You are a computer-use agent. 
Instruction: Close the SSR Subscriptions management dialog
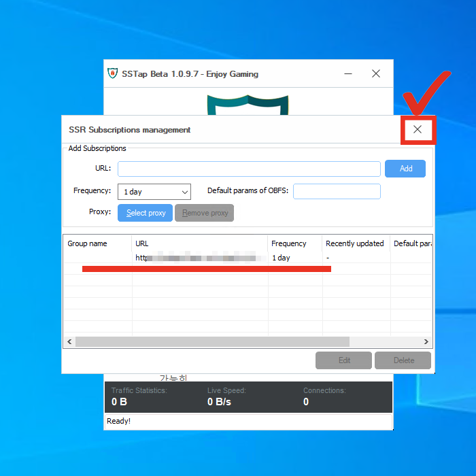coord(418,130)
